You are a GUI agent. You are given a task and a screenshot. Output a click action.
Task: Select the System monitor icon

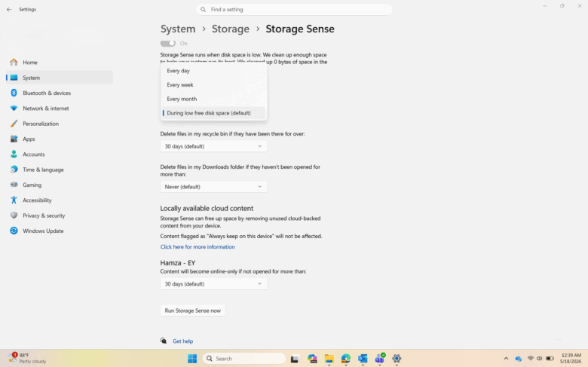pyautogui.click(x=14, y=78)
